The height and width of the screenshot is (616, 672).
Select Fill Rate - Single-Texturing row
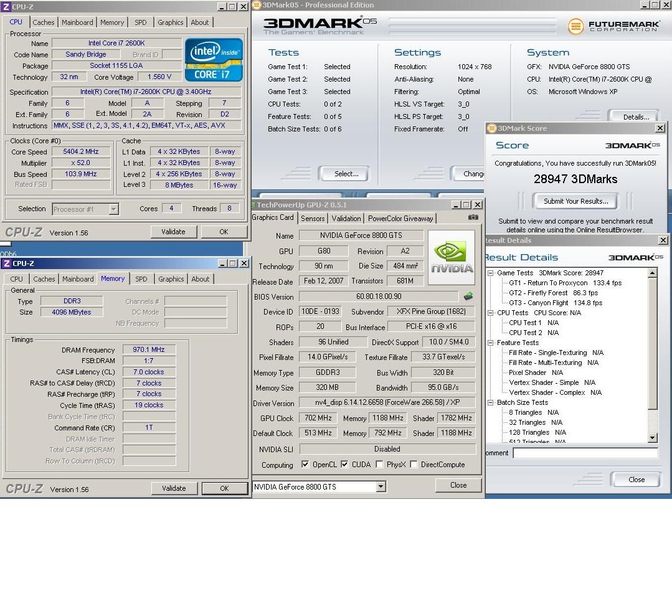[556, 353]
